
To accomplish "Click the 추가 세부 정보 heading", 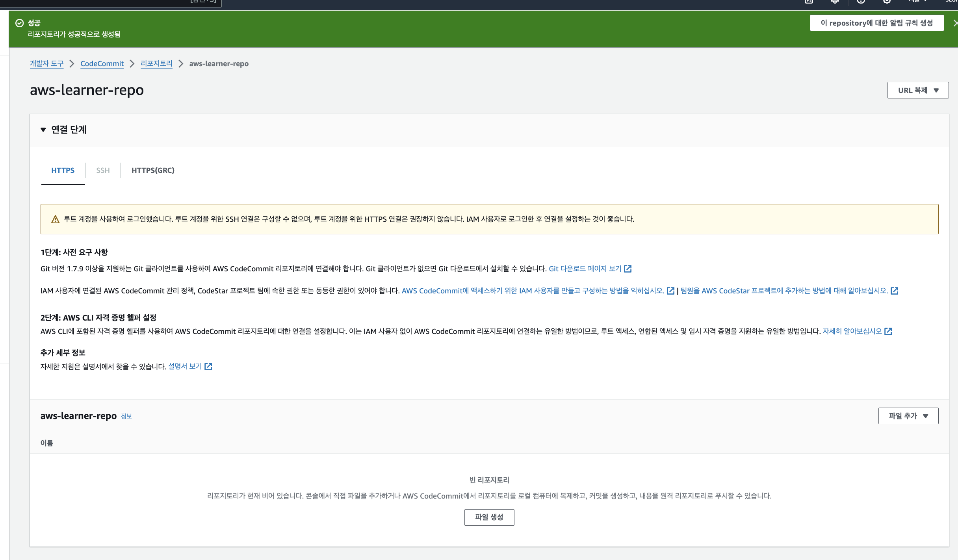I will click(x=63, y=352).
